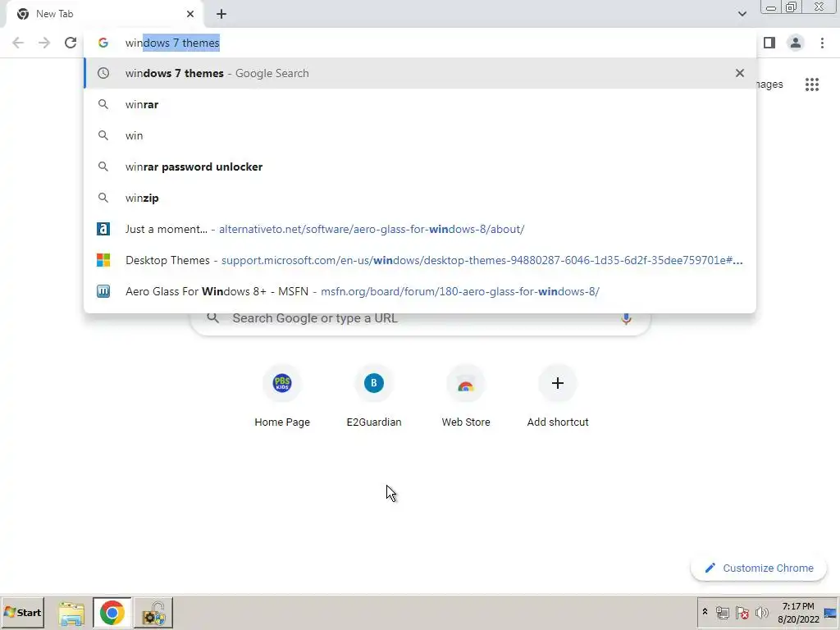Show hidden tray icons arrow
840x630 pixels.
click(705, 612)
